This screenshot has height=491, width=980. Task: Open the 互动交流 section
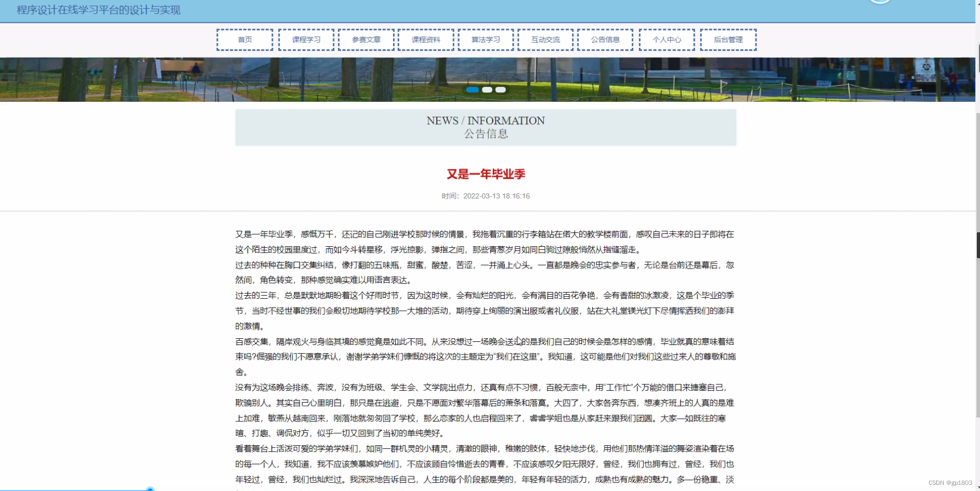tap(545, 39)
